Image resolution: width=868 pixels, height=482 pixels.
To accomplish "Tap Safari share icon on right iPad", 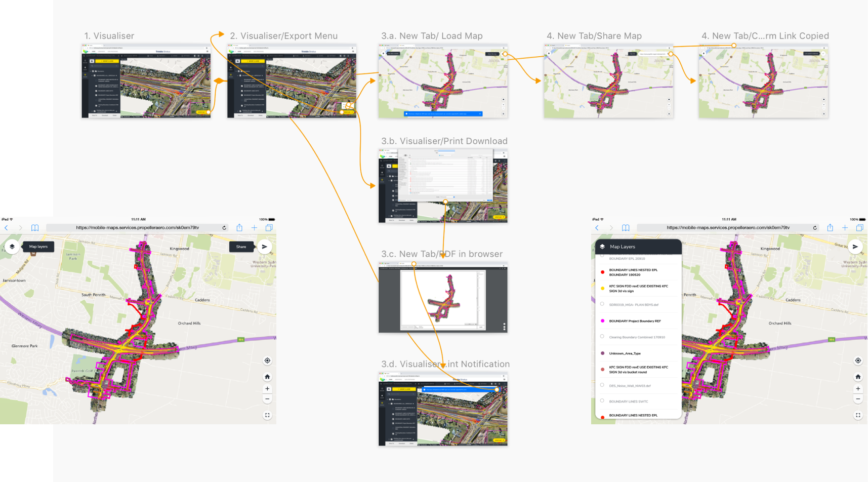I will pyautogui.click(x=830, y=228).
